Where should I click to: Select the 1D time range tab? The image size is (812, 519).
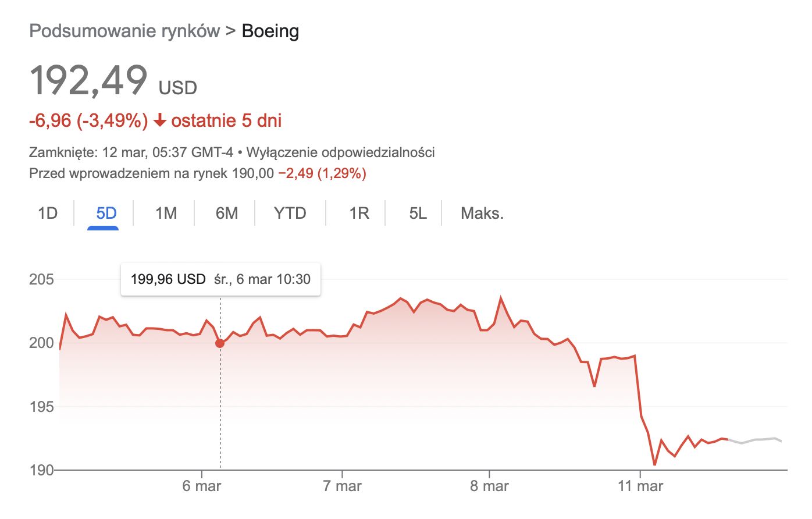(48, 214)
